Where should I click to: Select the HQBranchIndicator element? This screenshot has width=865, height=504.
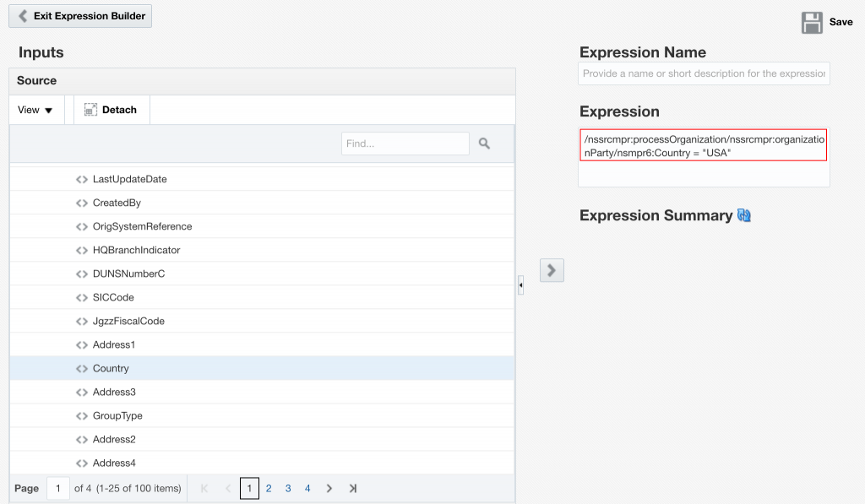pos(136,250)
